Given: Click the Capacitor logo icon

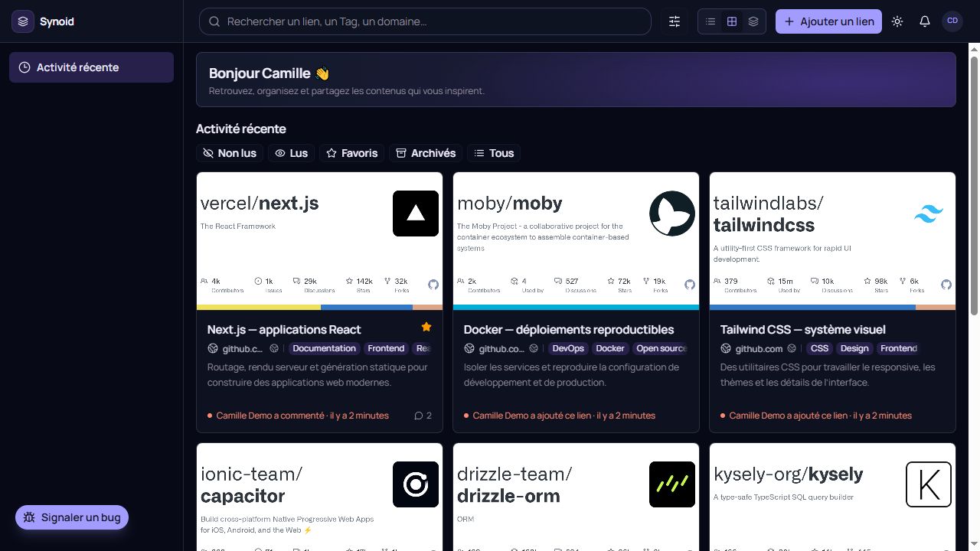Looking at the screenshot, I should pos(416,484).
